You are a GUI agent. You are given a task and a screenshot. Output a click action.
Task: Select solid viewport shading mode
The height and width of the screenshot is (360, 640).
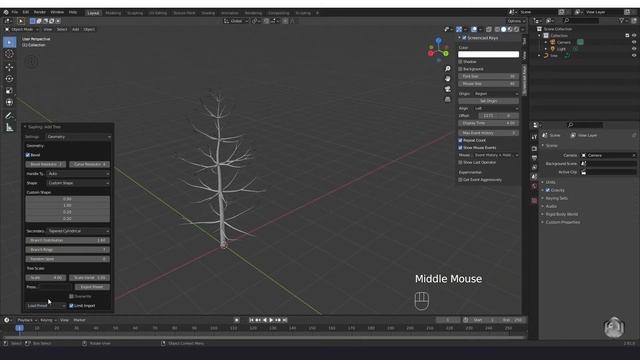coord(503,29)
